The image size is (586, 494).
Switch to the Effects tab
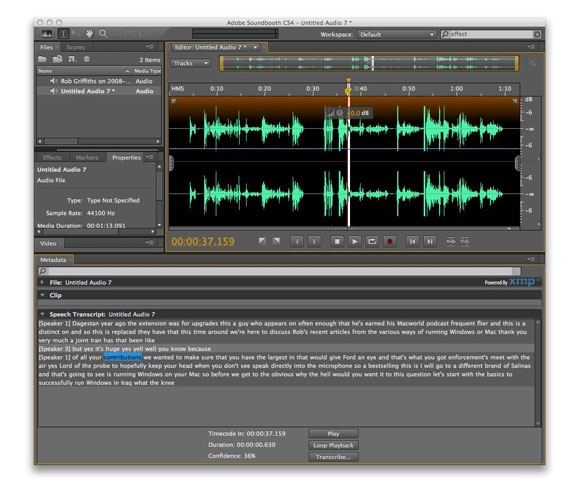pyautogui.click(x=52, y=157)
